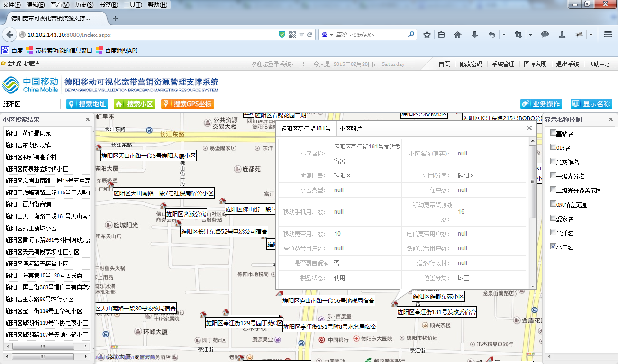Open the 书签(B) menu
The height and width of the screenshot is (364, 618).
[109, 5]
